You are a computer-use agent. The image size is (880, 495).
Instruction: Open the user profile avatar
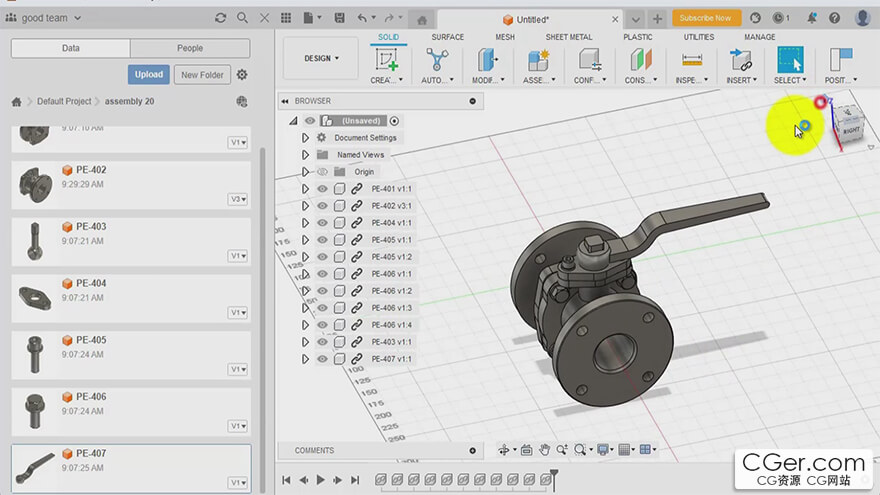click(863, 18)
